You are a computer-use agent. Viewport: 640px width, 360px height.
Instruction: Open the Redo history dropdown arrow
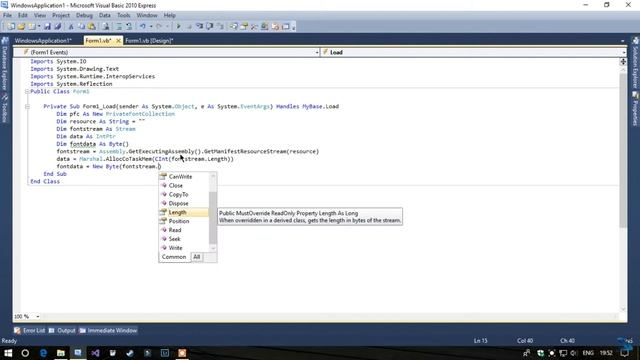167,27
